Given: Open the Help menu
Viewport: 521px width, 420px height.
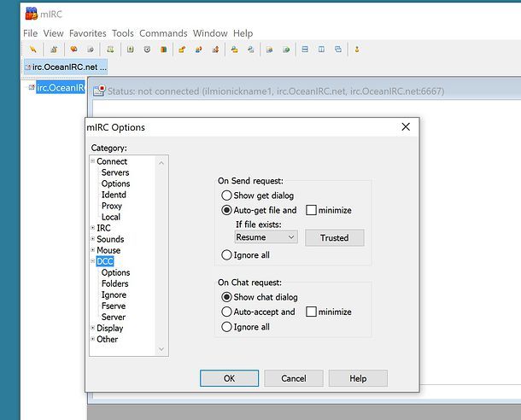Looking at the screenshot, I should point(243,33).
